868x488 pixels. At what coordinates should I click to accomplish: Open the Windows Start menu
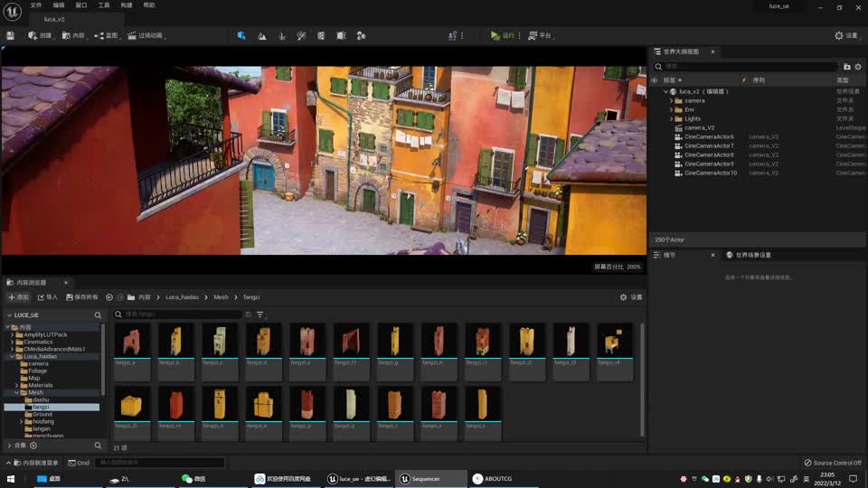coord(11,479)
